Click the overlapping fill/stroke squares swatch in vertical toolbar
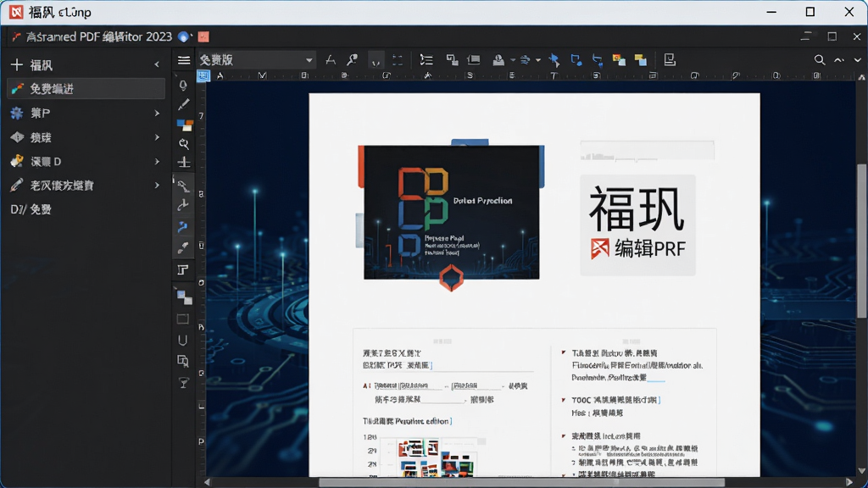Screen dimensions: 868x488 click(184, 297)
